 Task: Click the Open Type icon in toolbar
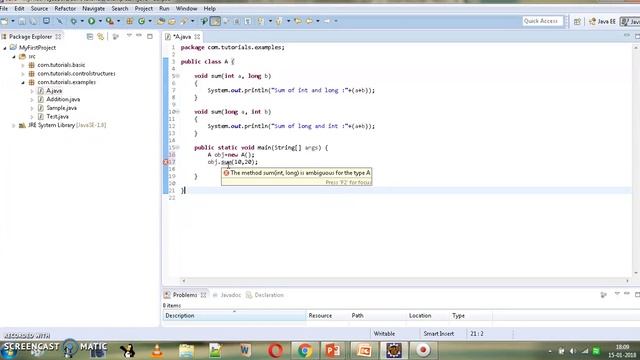point(161,21)
